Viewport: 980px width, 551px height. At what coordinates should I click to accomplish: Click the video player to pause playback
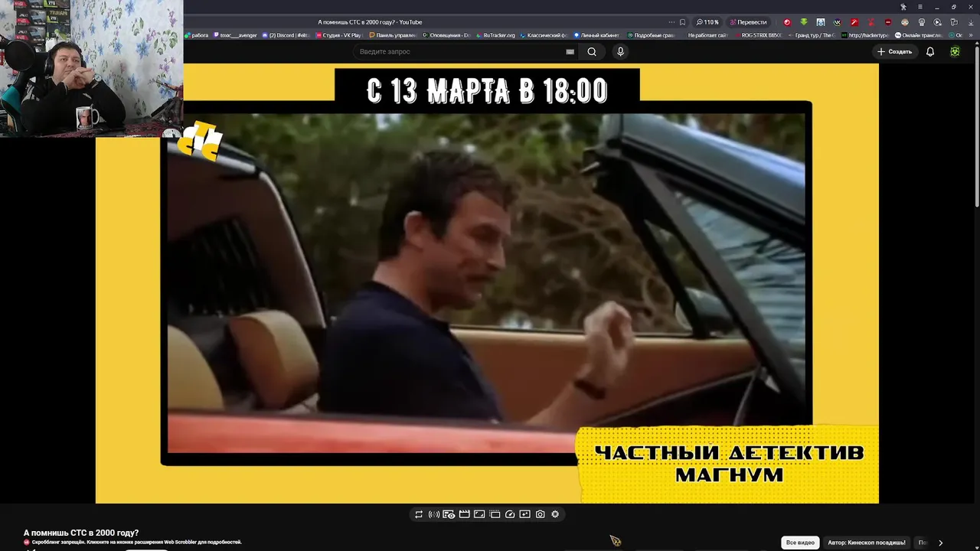487,283
